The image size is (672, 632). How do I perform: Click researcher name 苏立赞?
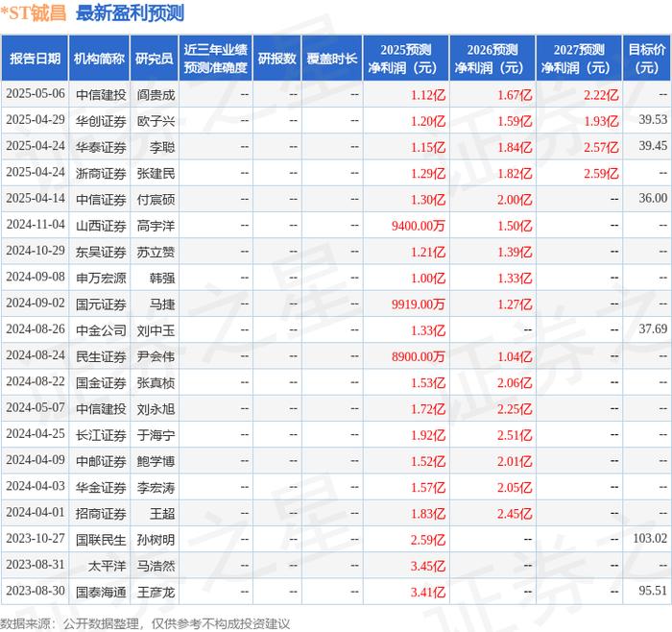coord(156,252)
